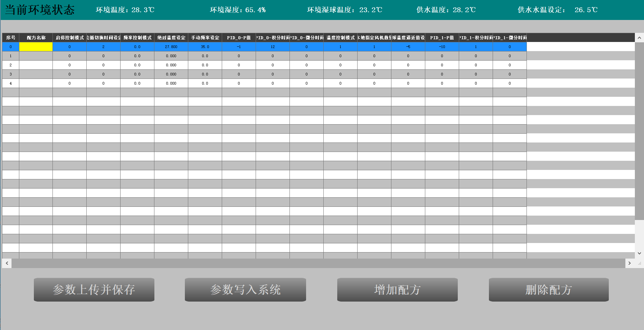
Task: Delete recipe using 删除配方 button
Action: [549, 290]
